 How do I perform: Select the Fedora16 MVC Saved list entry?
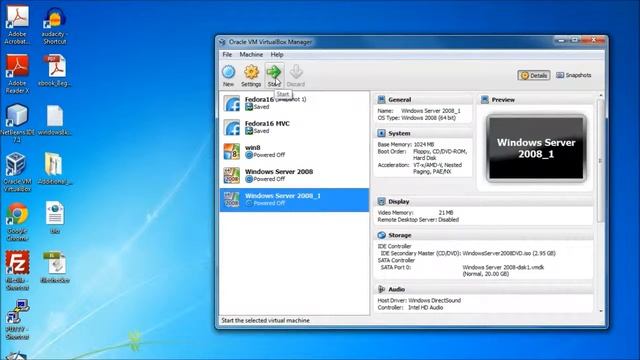294,127
